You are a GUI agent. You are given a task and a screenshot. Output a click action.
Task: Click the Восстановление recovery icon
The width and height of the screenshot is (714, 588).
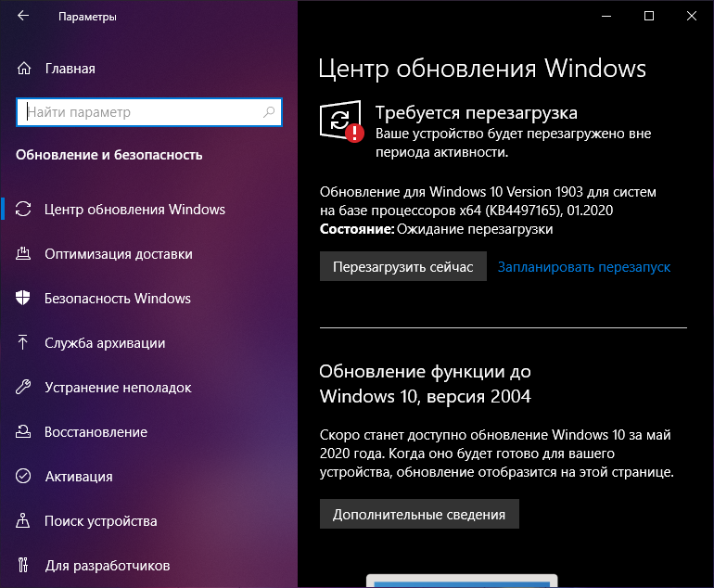click(x=23, y=431)
